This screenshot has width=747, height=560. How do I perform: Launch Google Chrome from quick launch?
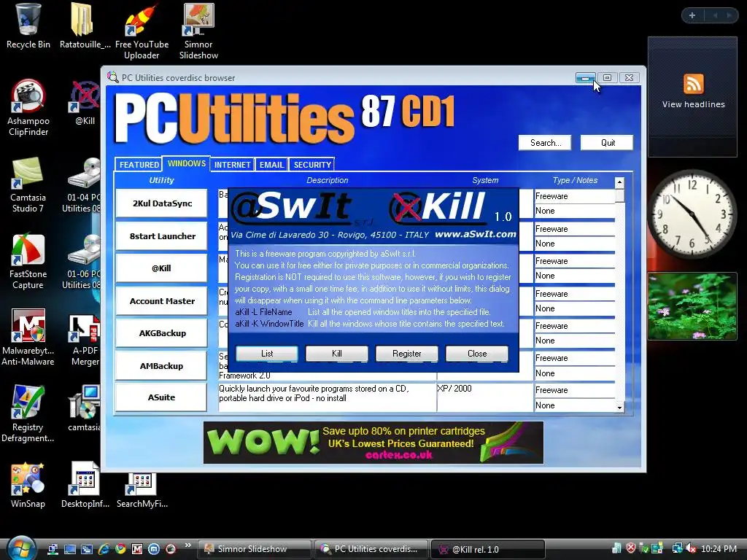120,548
